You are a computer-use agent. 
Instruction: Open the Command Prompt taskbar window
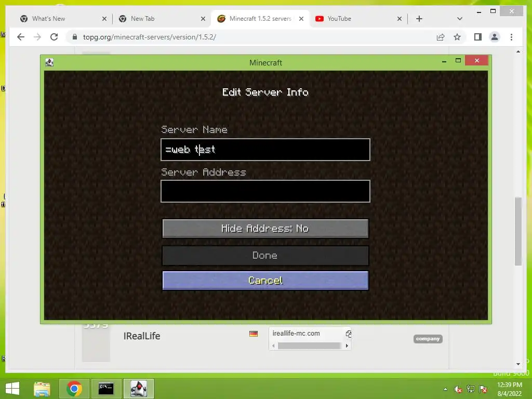(x=106, y=389)
